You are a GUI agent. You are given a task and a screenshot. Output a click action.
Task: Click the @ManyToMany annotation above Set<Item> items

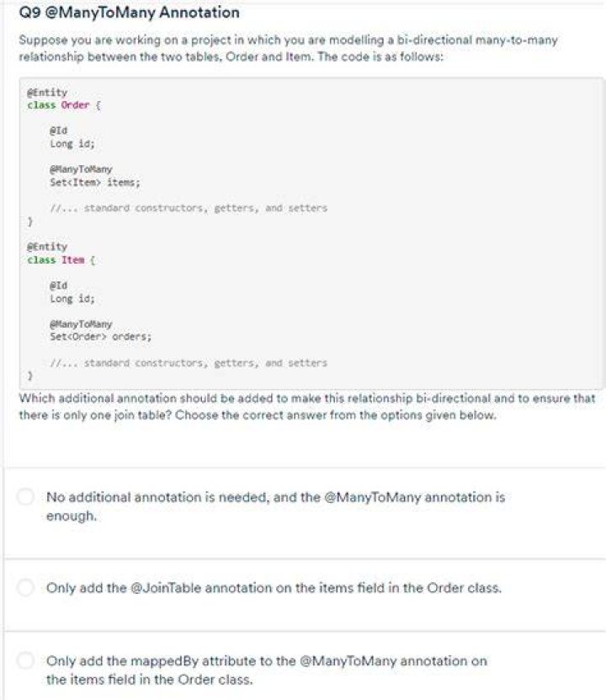pyautogui.click(x=81, y=169)
